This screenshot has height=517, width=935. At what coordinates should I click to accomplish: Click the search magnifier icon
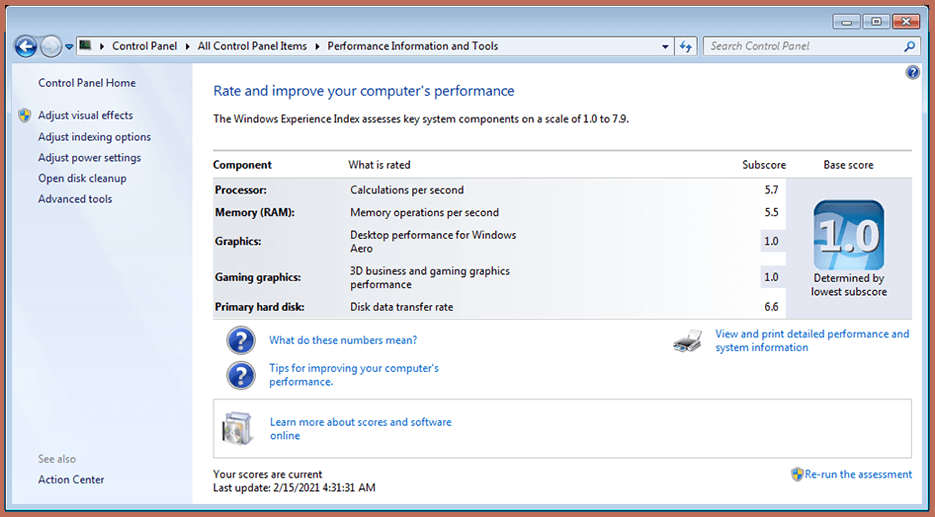pos(910,46)
